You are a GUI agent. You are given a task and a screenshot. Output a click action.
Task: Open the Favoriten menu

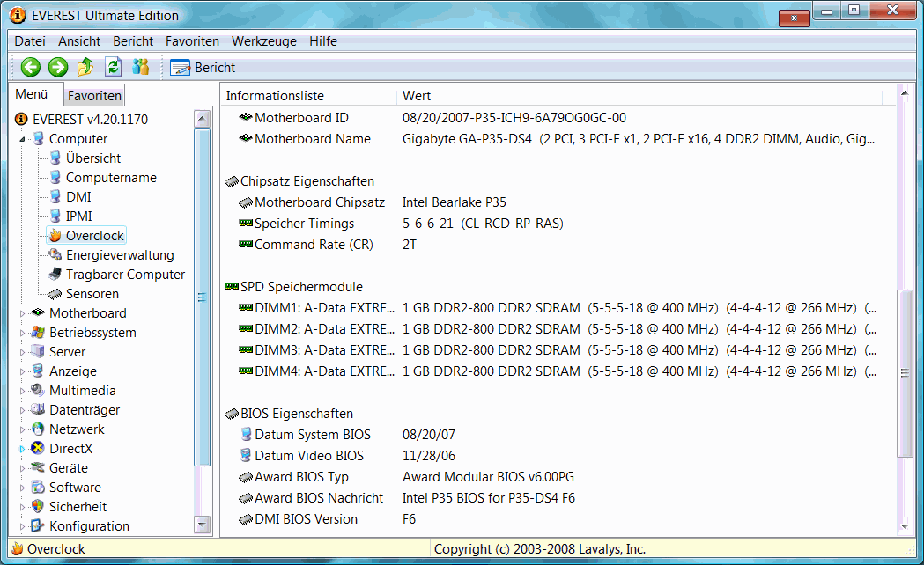[x=192, y=41]
